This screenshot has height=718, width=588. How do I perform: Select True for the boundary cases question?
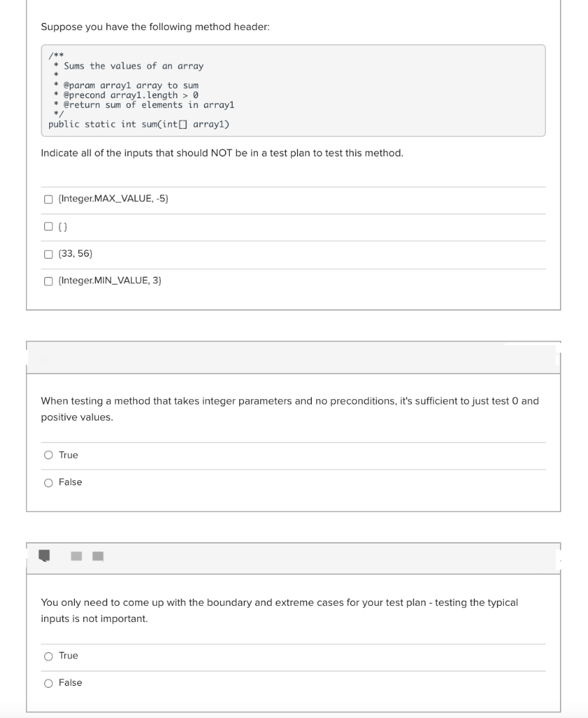(48, 655)
